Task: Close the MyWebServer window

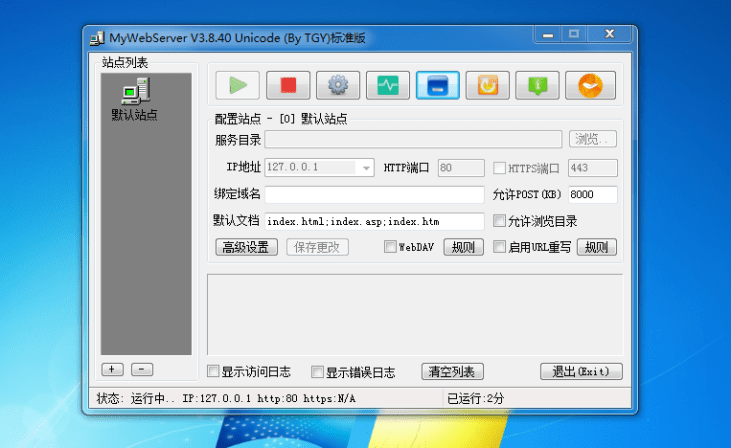Action: click(x=609, y=34)
